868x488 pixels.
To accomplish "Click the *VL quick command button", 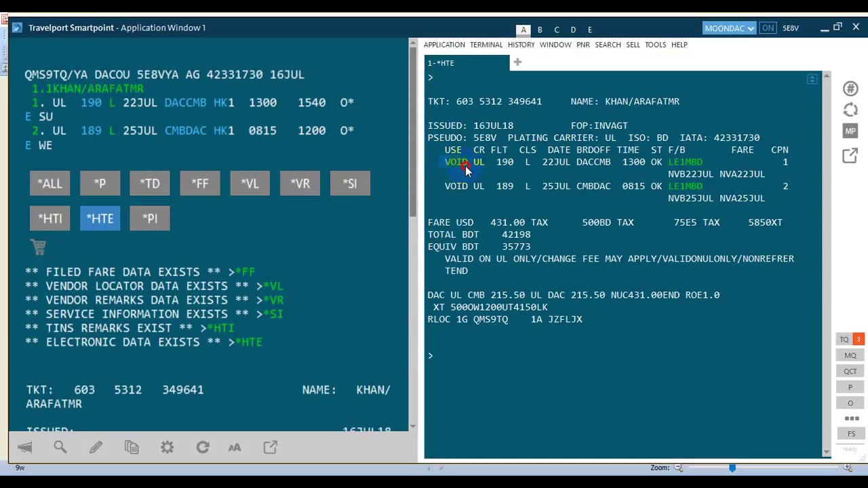I will click(250, 183).
